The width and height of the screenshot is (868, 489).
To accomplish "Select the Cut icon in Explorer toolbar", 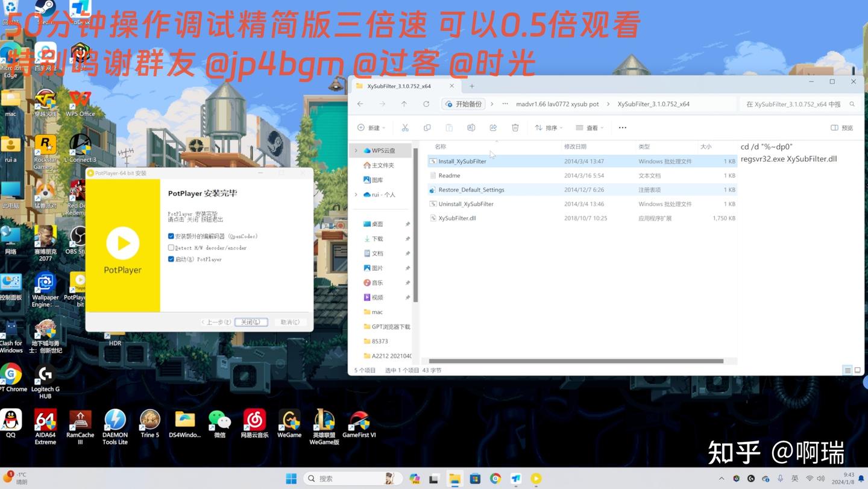I will [x=404, y=127].
